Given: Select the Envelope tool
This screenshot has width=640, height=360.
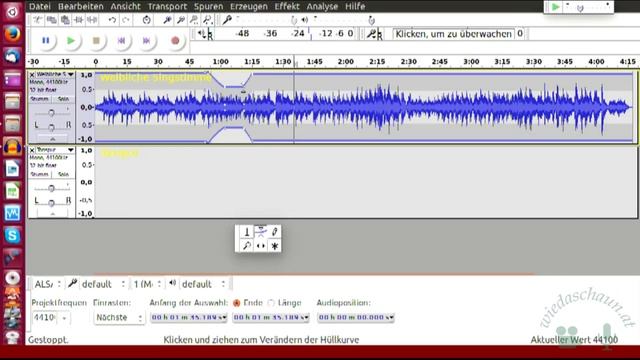Looking at the screenshot, I should [x=260, y=232].
